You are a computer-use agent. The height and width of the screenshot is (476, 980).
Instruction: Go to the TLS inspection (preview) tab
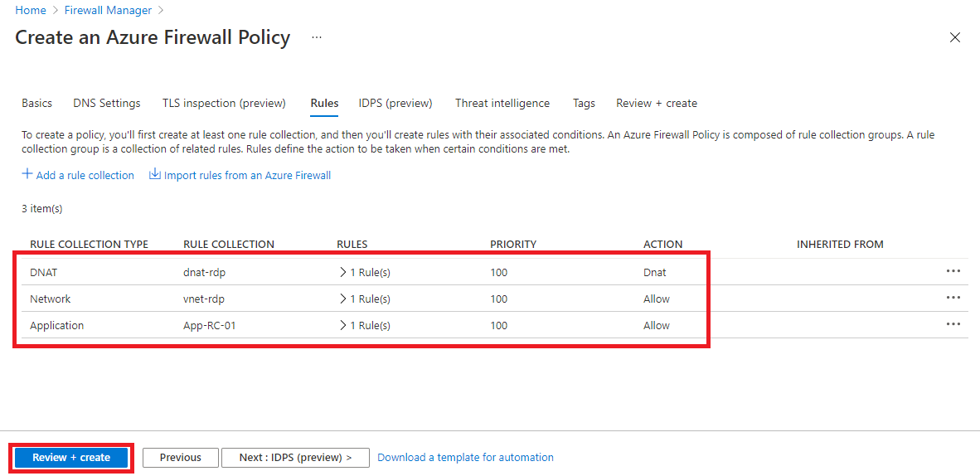(x=224, y=103)
